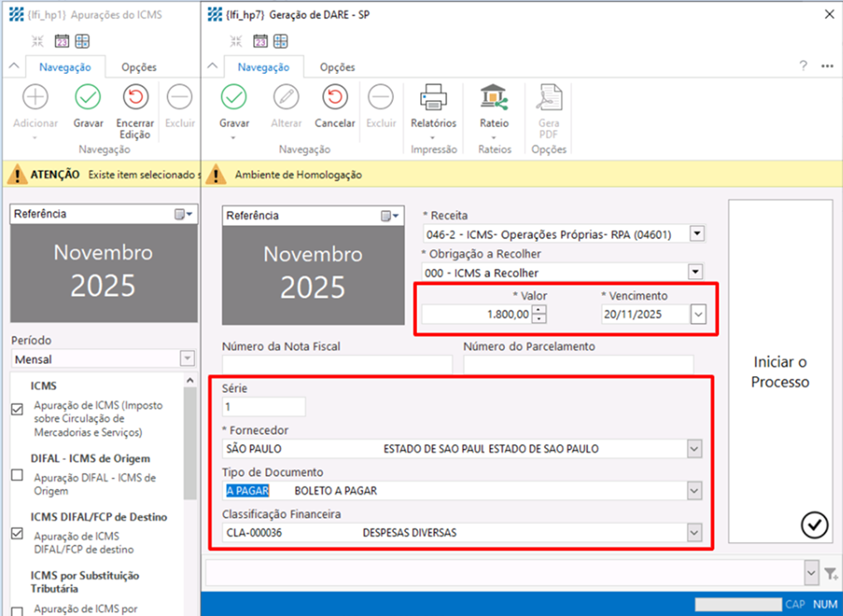The height and width of the screenshot is (616, 843).
Task: Expand the Classificação Financeira dropdown
Action: (x=694, y=533)
